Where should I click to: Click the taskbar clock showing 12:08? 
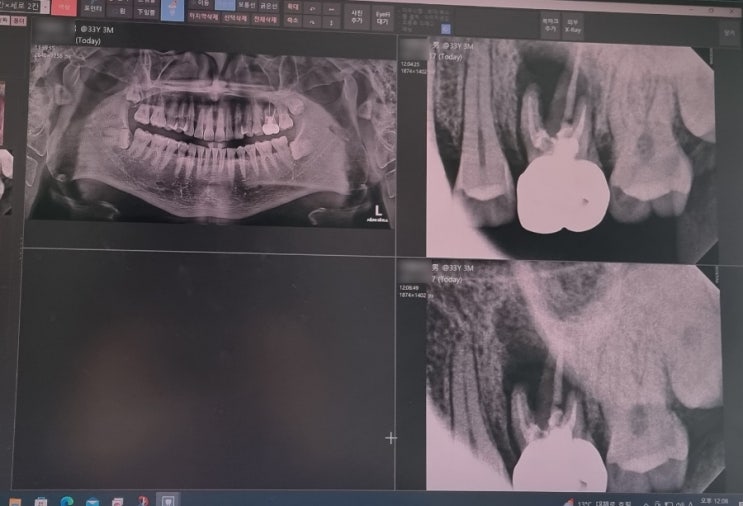[716, 501]
